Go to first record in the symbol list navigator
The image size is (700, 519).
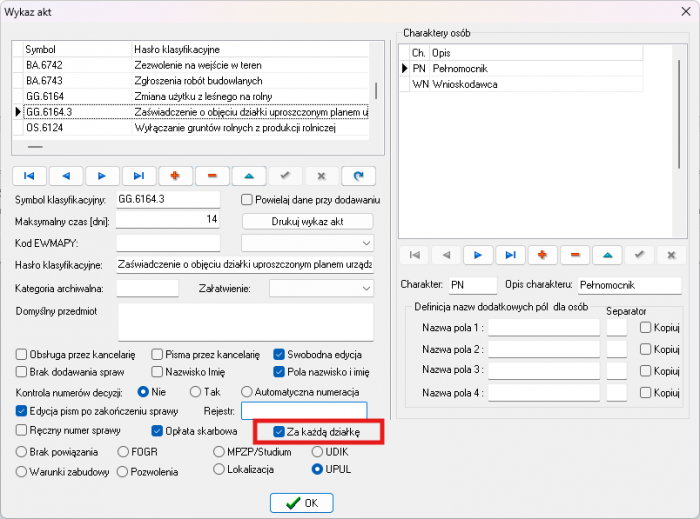(x=29, y=176)
